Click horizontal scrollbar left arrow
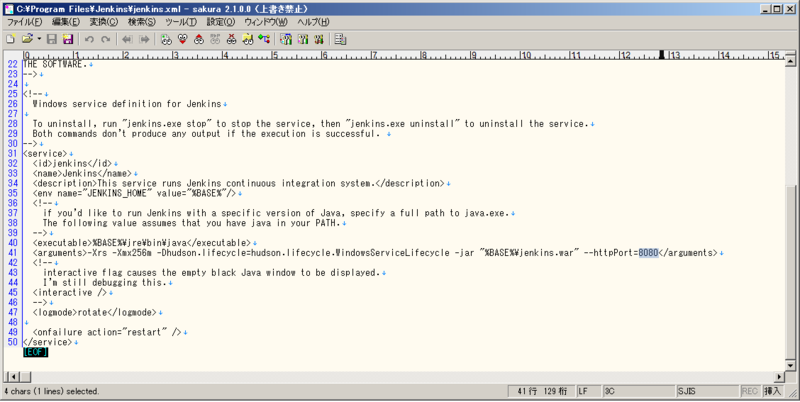The width and height of the screenshot is (800, 402). (12, 377)
